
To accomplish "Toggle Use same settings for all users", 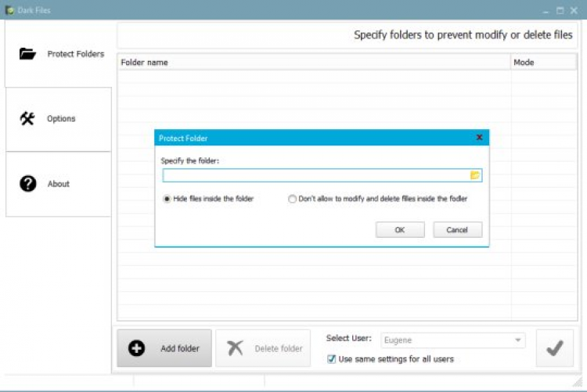I will [x=332, y=359].
